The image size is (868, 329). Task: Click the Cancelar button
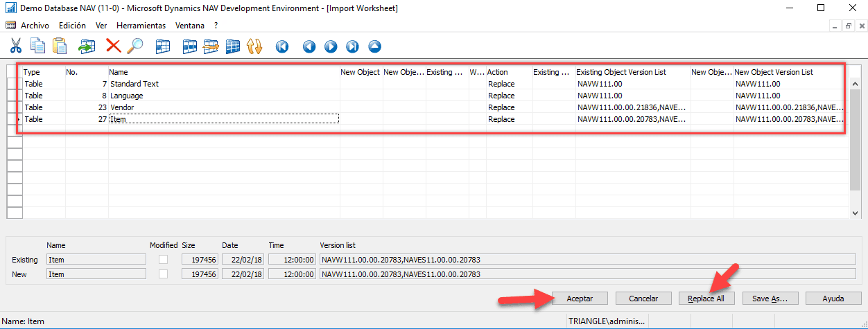(x=643, y=299)
